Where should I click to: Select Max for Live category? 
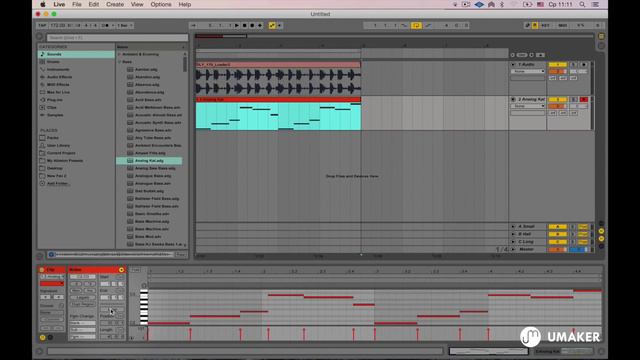point(76,92)
